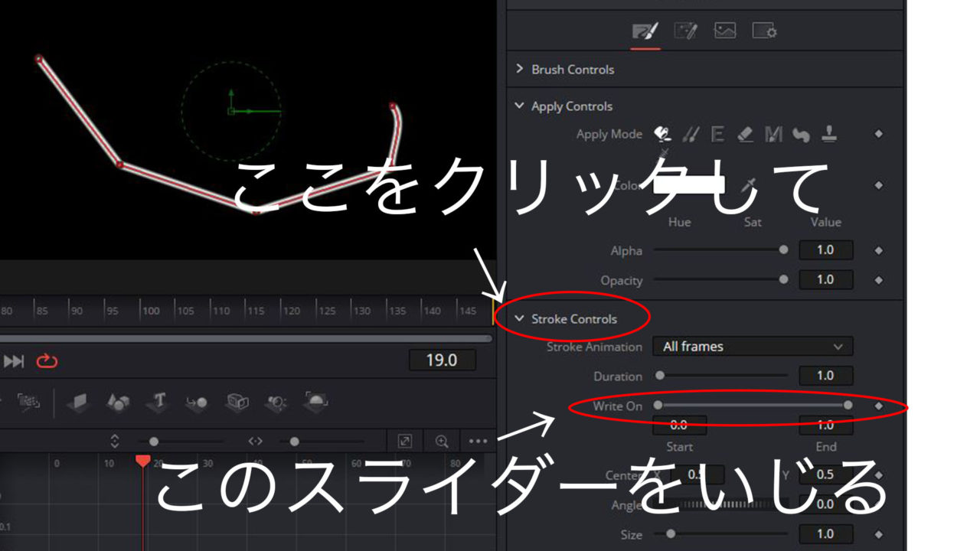Add the Renderer 3D tool

point(316,401)
